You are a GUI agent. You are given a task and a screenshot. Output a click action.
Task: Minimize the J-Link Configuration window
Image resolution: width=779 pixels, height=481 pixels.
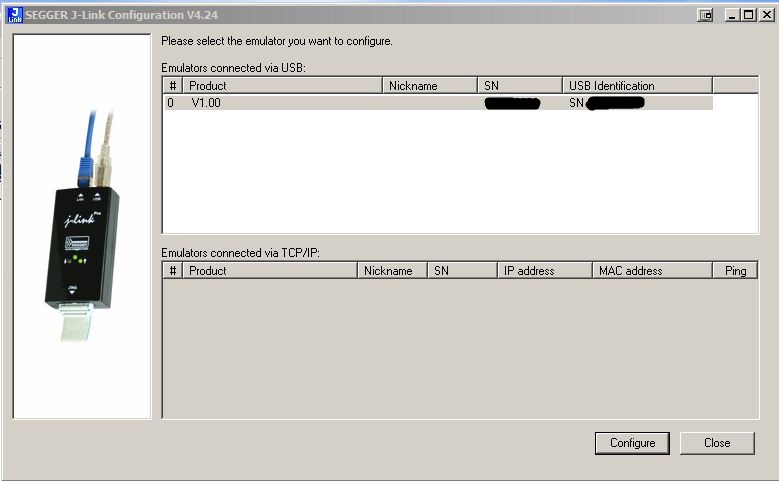coord(731,15)
